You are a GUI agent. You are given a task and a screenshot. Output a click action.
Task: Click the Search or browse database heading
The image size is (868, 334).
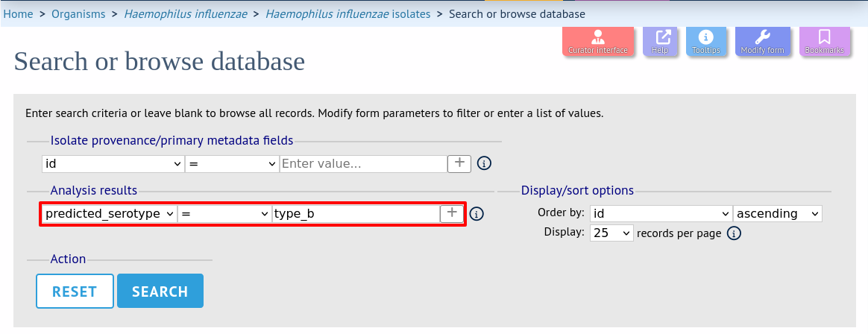coord(160,61)
